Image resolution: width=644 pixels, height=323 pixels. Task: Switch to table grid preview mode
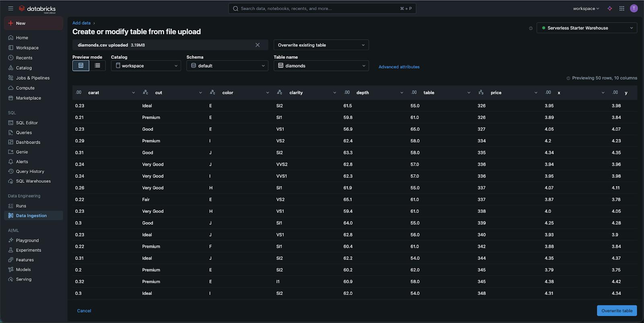tap(81, 66)
